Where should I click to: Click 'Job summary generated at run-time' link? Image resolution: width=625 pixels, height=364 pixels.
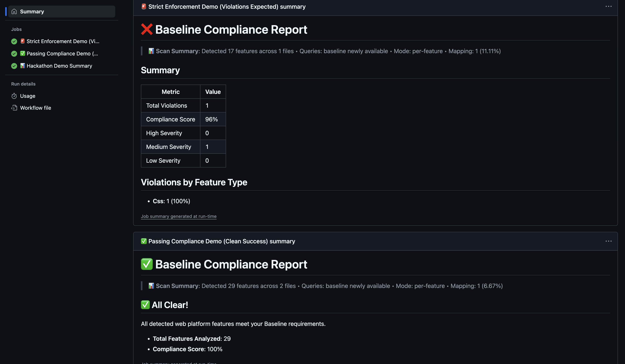pos(179,216)
